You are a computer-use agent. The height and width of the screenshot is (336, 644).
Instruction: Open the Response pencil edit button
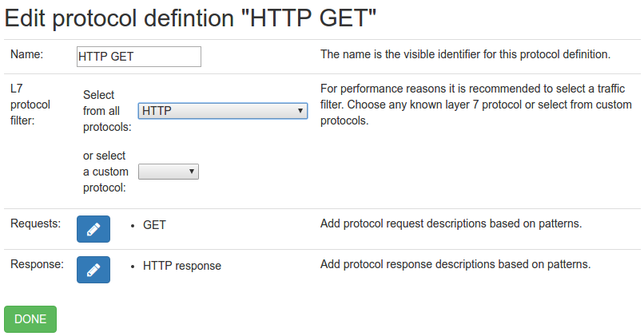(x=93, y=270)
